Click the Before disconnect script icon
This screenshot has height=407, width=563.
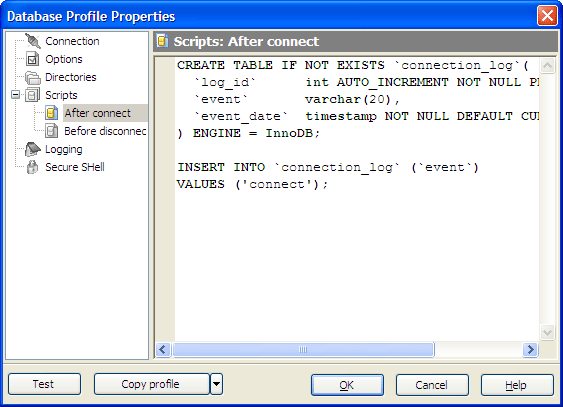click(52, 131)
